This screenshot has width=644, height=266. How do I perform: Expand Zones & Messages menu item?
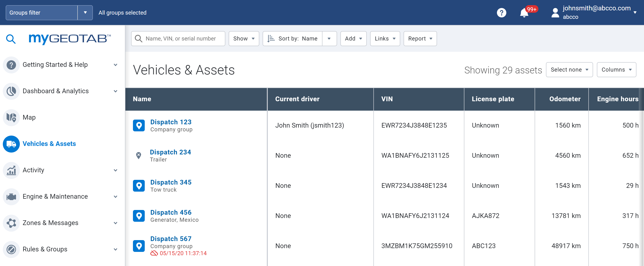[x=50, y=223]
